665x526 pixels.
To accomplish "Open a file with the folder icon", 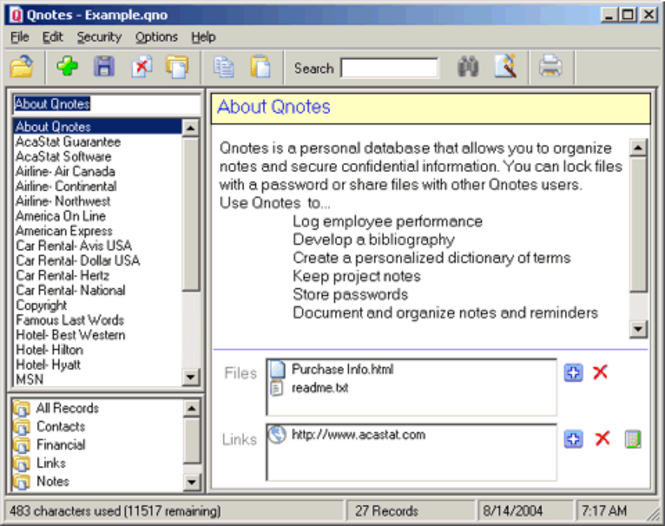I will (x=22, y=67).
